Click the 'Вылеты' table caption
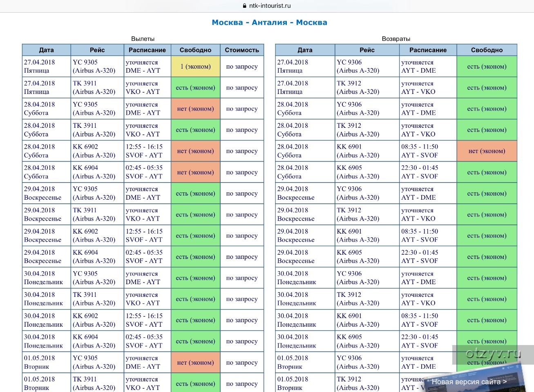This screenshot has width=534, height=392. click(x=143, y=39)
